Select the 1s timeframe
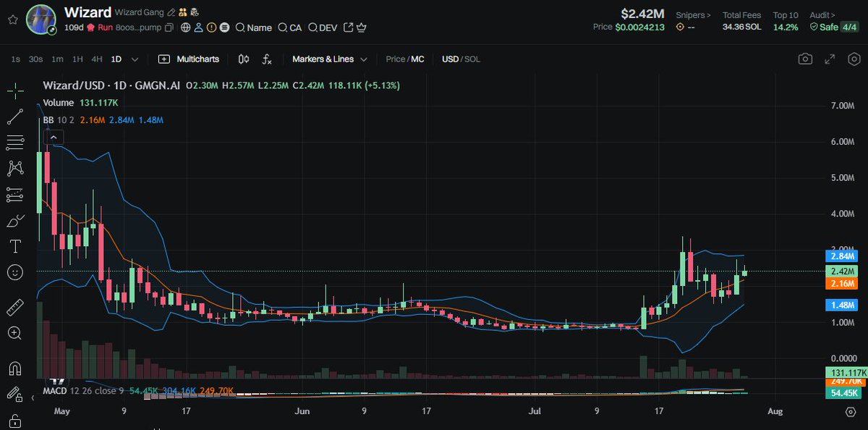 16,59
